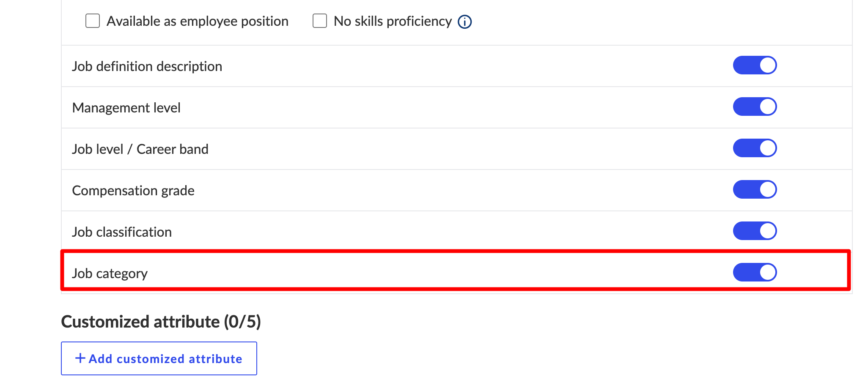Click the plus icon on Add customized attribute

tap(80, 358)
